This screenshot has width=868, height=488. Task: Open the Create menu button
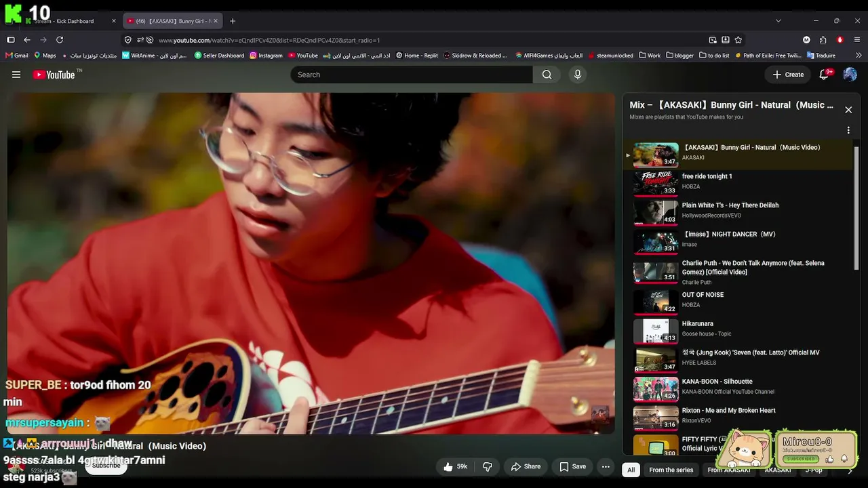(x=788, y=75)
